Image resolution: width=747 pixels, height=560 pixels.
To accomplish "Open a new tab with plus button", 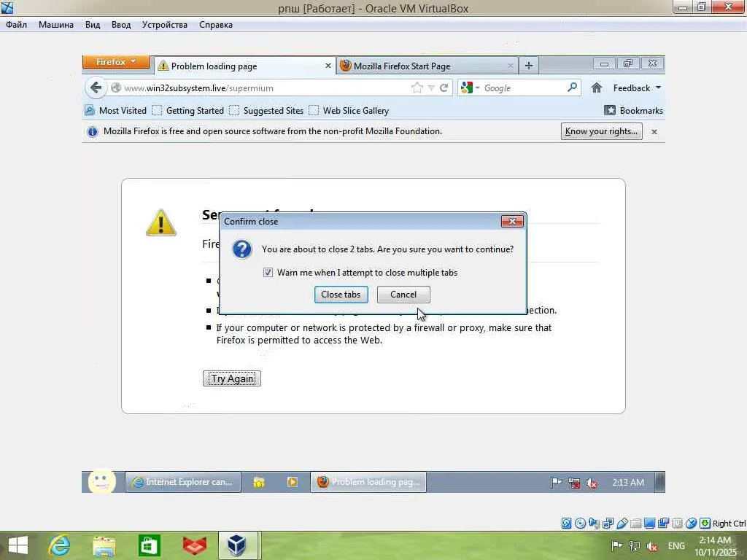I will pyautogui.click(x=528, y=65).
